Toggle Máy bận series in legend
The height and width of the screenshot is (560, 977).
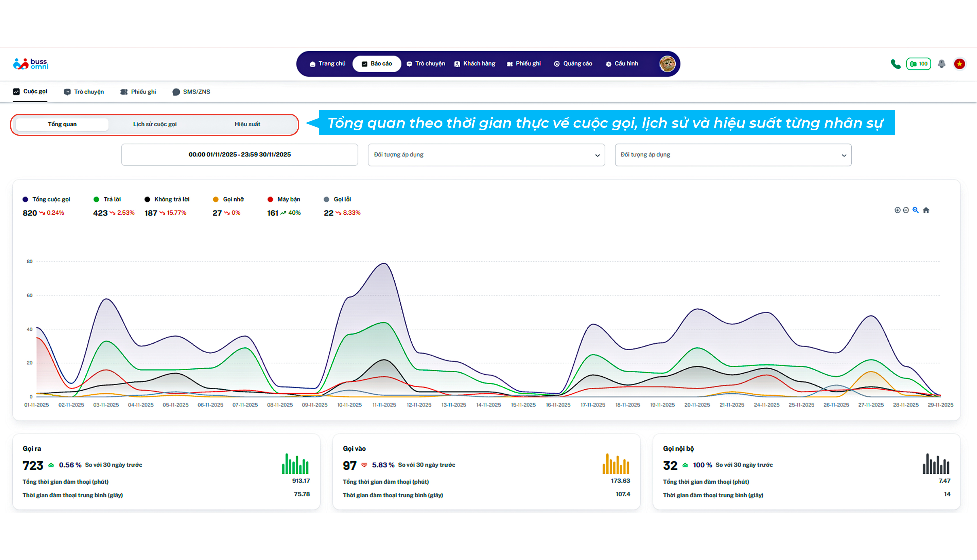(x=288, y=199)
